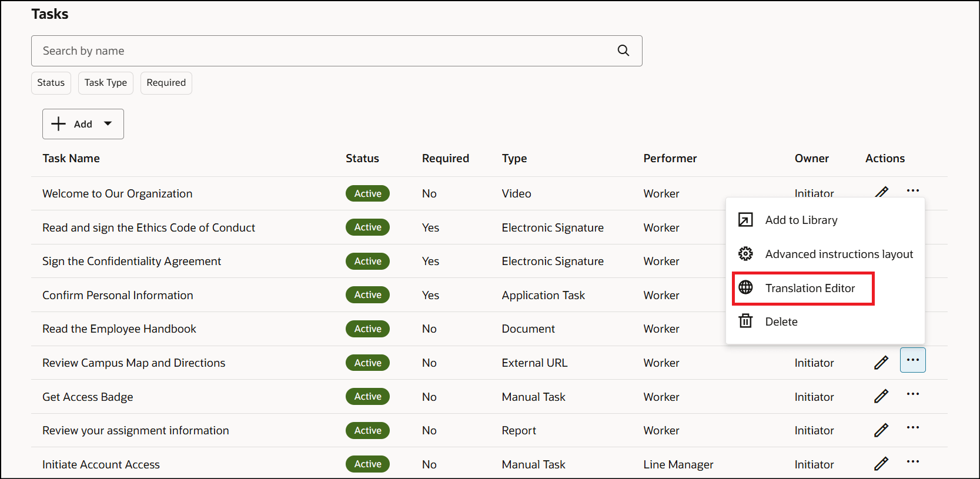Edit the Review Campus Map and Directions task
Image resolution: width=980 pixels, height=479 pixels.
[x=881, y=363]
